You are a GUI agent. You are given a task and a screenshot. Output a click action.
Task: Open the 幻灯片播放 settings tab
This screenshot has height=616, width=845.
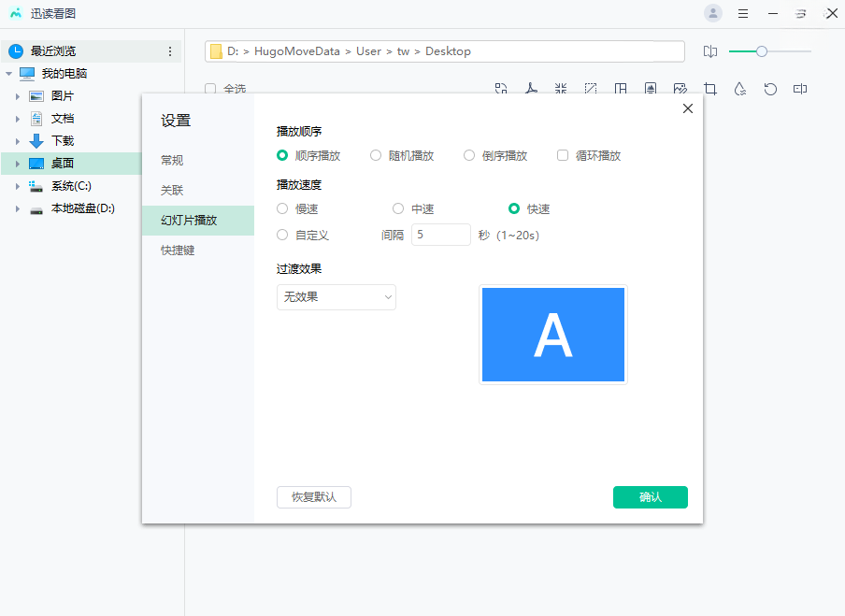click(x=198, y=221)
